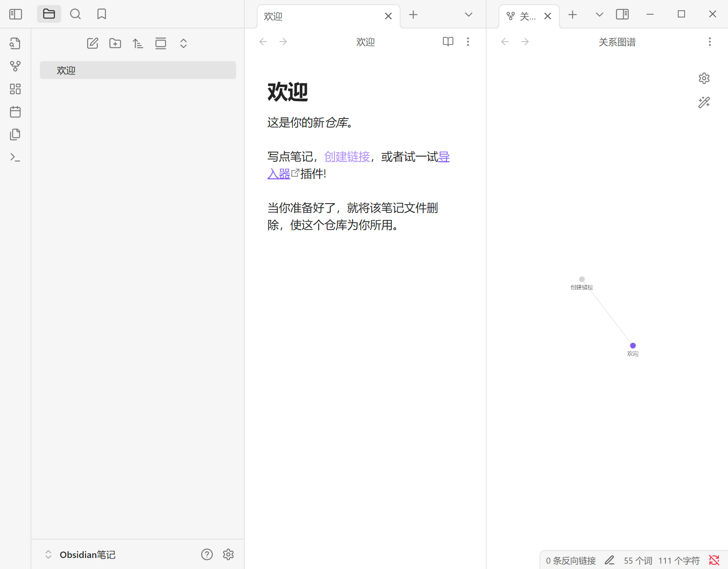
Task: Open the graph view from left ribbon
Action: tap(15, 66)
